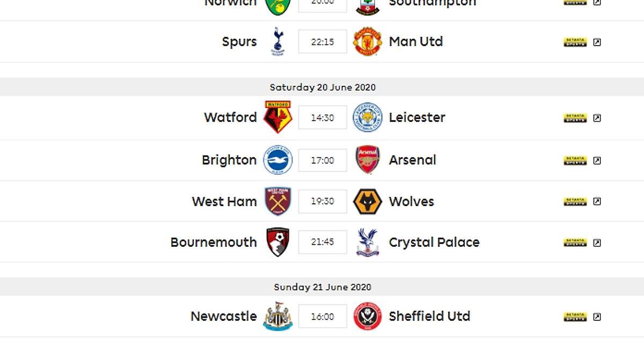Open external link for Spurs match
The image size is (644, 338).
pyautogui.click(x=597, y=42)
